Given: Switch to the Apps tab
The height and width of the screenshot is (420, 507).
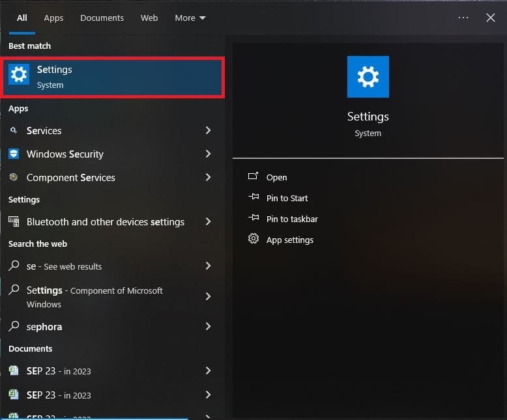Looking at the screenshot, I should [53, 18].
